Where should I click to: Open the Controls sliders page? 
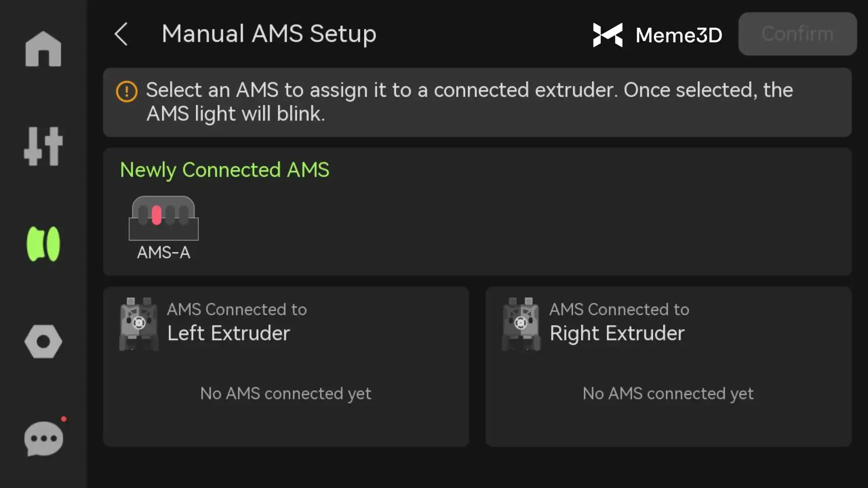pos(43,146)
